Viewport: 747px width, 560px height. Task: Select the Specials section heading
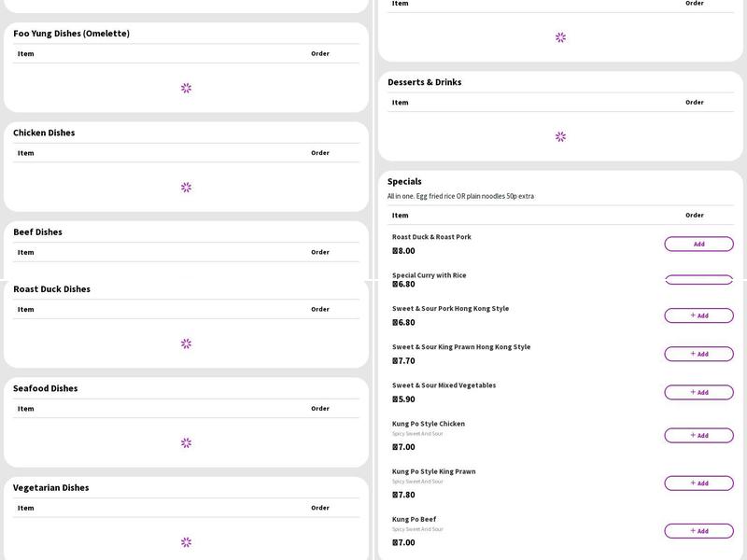(404, 181)
